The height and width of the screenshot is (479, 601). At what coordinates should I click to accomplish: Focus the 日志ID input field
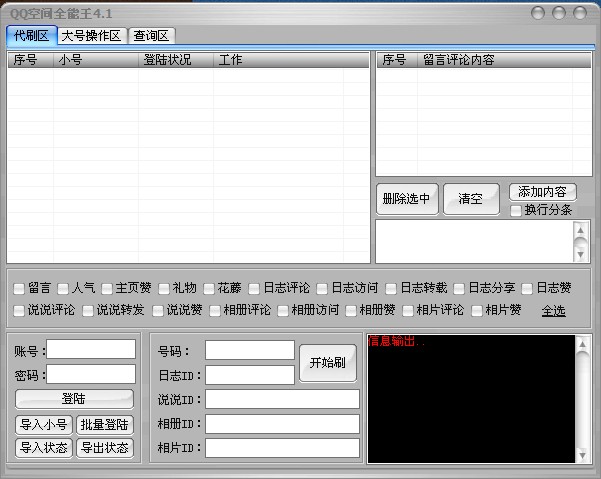[x=250, y=375]
